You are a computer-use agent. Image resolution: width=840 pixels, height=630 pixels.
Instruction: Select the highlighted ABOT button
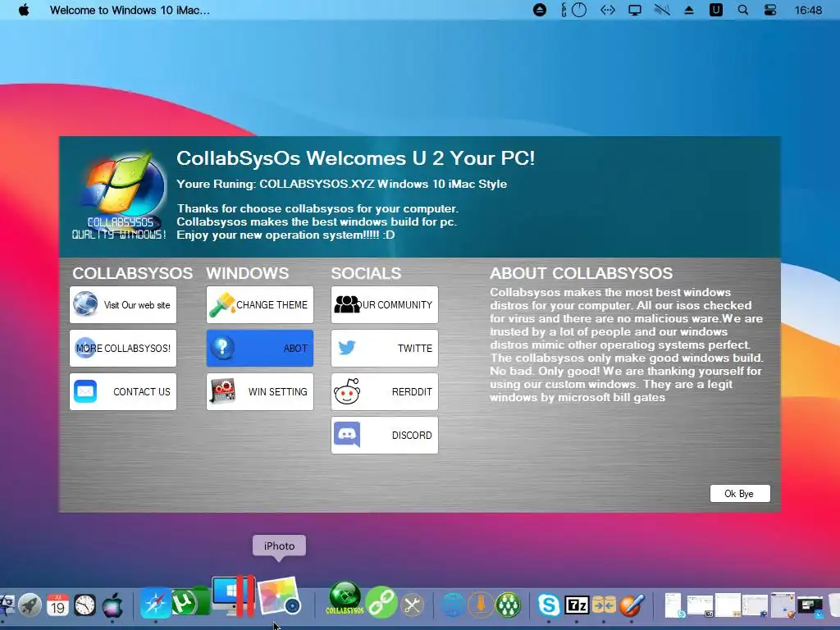click(x=260, y=348)
